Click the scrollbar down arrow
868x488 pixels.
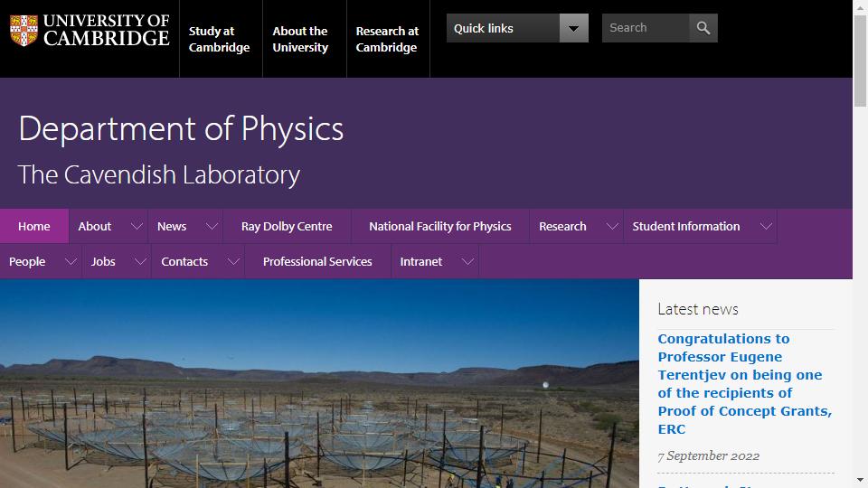click(x=860, y=480)
